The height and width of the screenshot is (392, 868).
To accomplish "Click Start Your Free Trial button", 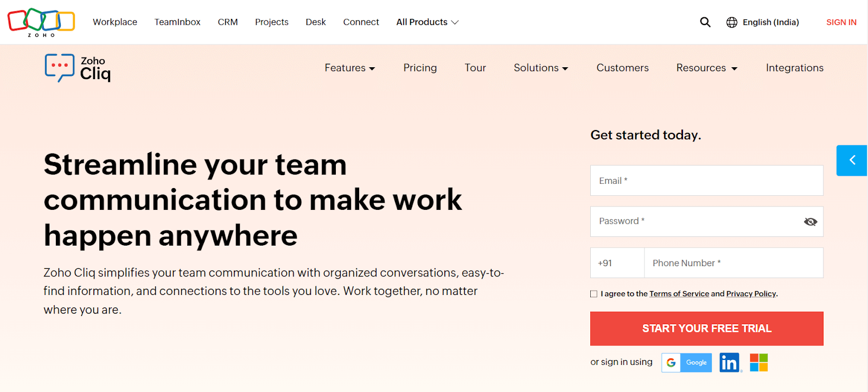I will pos(706,329).
